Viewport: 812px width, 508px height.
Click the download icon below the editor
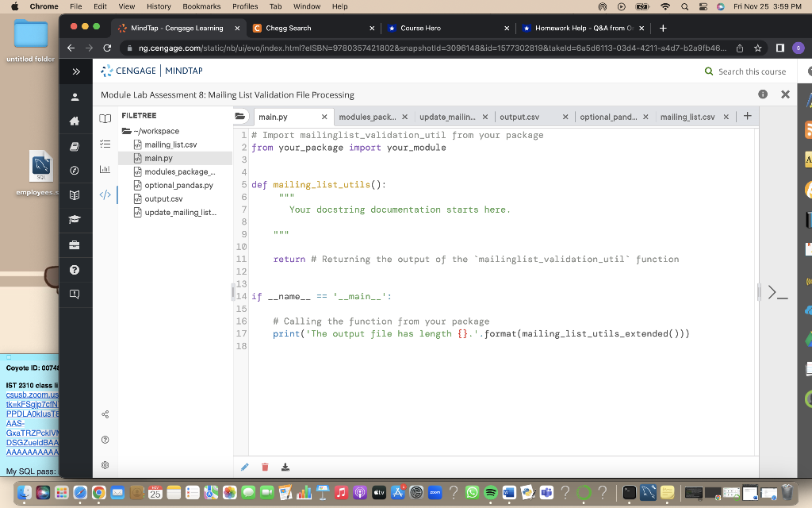click(285, 467)
